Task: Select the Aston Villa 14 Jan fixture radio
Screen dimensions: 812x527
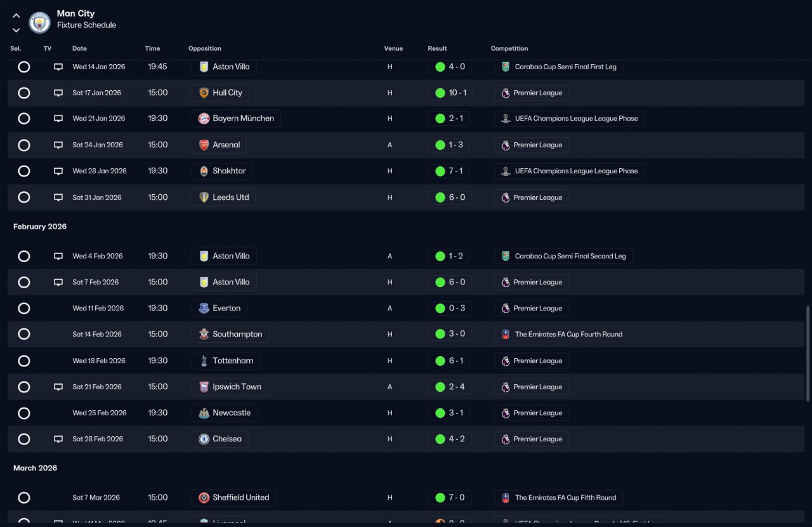Action: point(24,67)
